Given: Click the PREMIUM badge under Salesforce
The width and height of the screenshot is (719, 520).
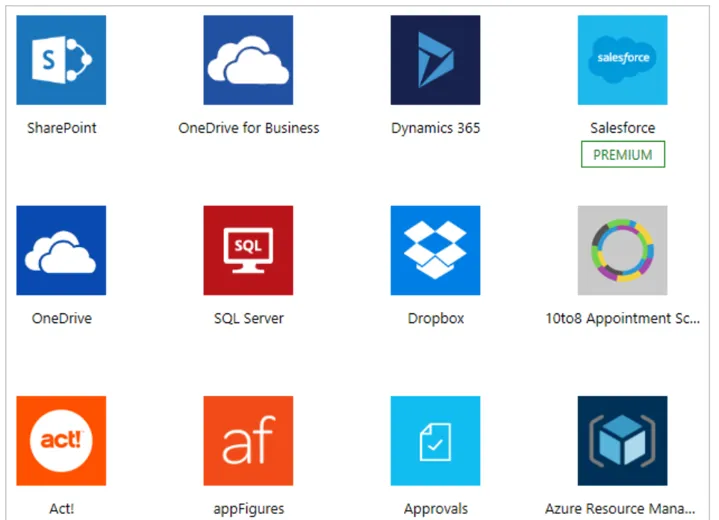Looking at the screenshot, I should 623,155.
